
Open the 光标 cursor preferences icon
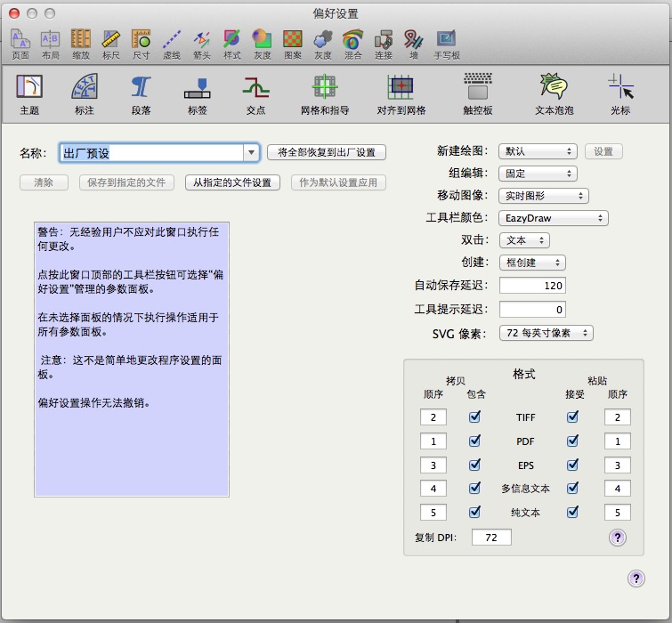click(x=620, y=95)
